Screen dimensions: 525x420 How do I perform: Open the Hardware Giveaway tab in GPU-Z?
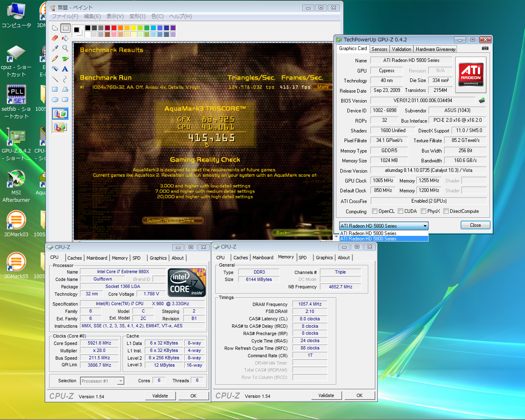436,49
